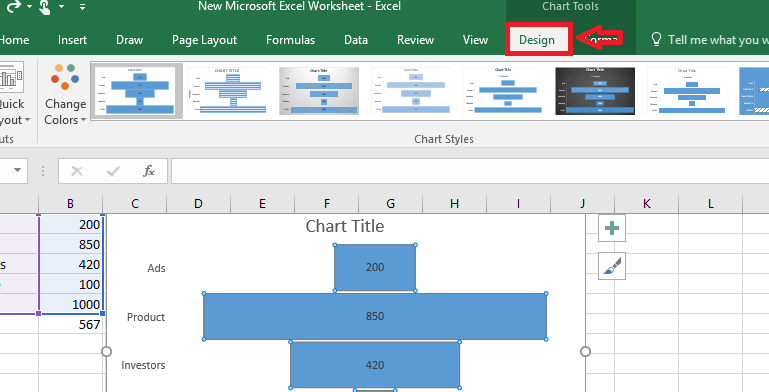Viewport: 769px width, 392px height.
Task: Select column F header
Action: click(x=327, y=204)
